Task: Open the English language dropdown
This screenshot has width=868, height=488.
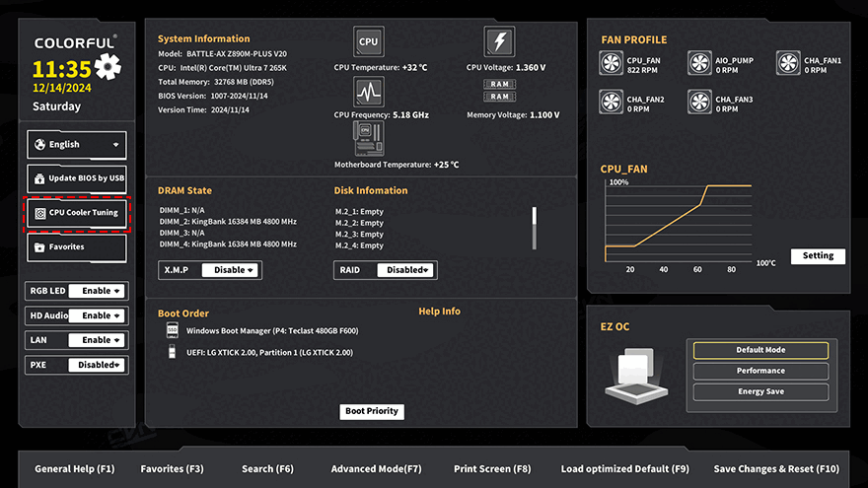Action: pos(76,144)
